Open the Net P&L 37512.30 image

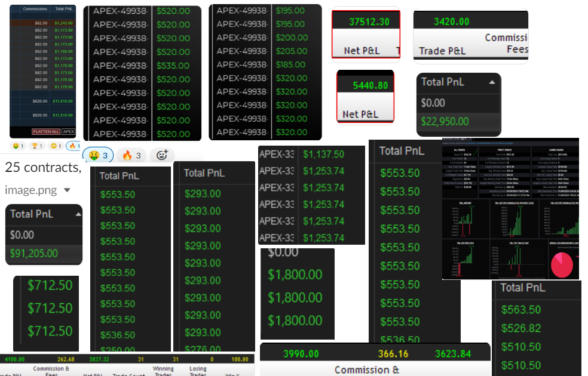pyautogui.click(x=366, y=34)
